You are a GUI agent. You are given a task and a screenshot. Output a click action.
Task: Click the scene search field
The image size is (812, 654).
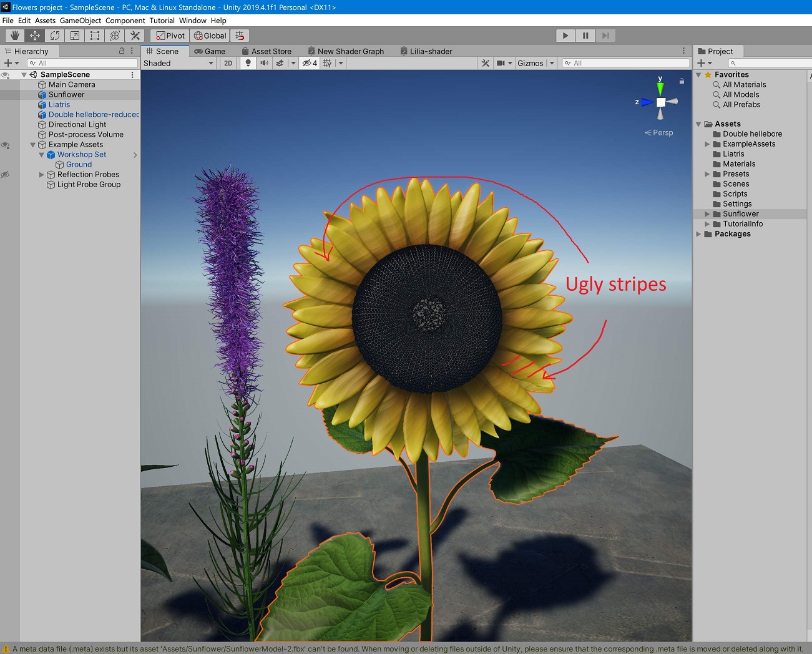pos(625,63)
